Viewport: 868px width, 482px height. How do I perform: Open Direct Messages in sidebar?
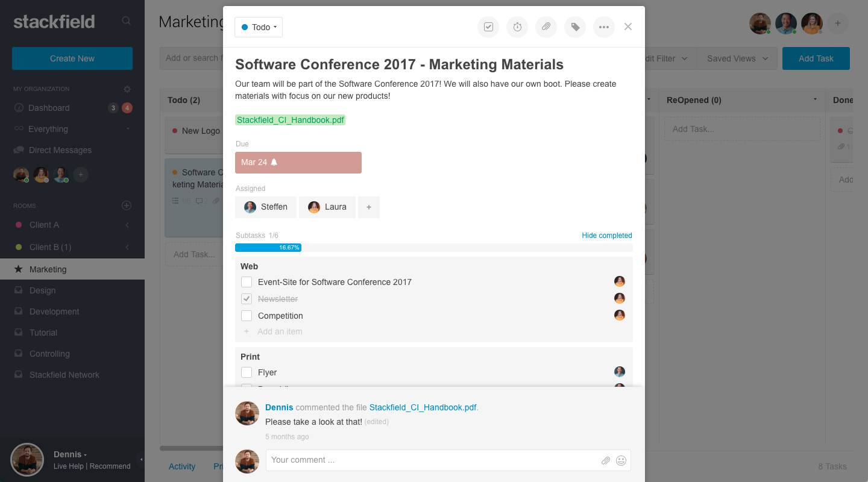point(60,150)
